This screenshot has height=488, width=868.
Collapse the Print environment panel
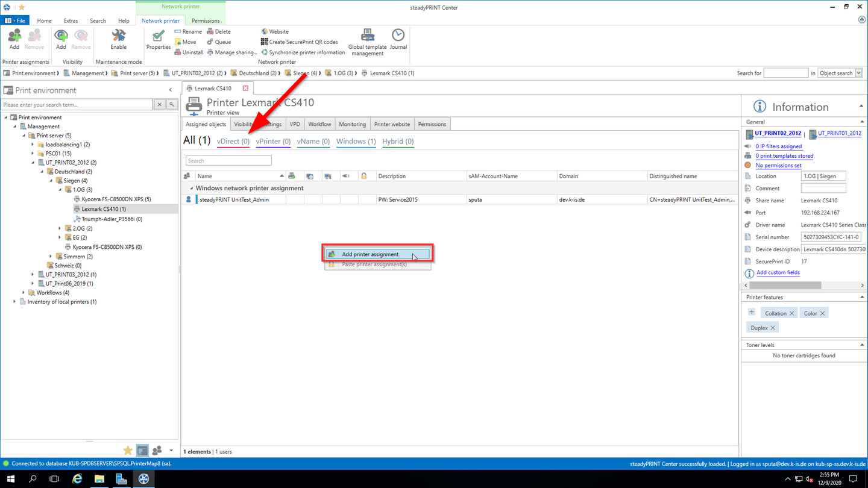pyautogui.click(x=171, y=90)
